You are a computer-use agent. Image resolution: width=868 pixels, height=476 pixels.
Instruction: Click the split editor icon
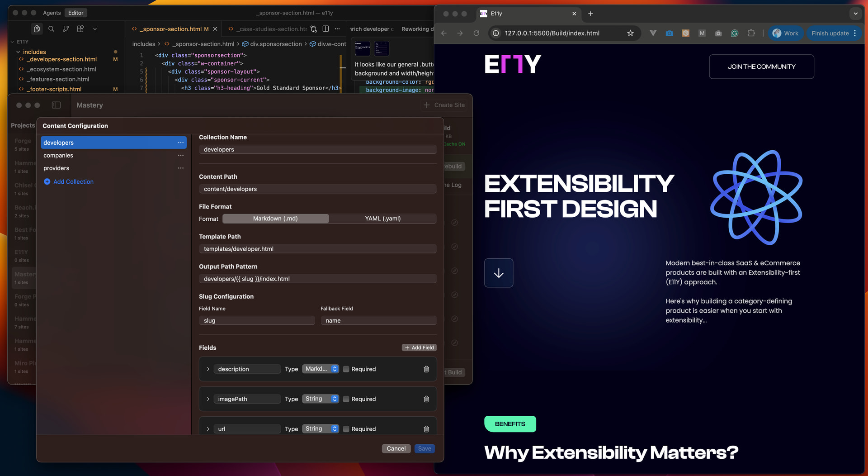pos(325,29)
